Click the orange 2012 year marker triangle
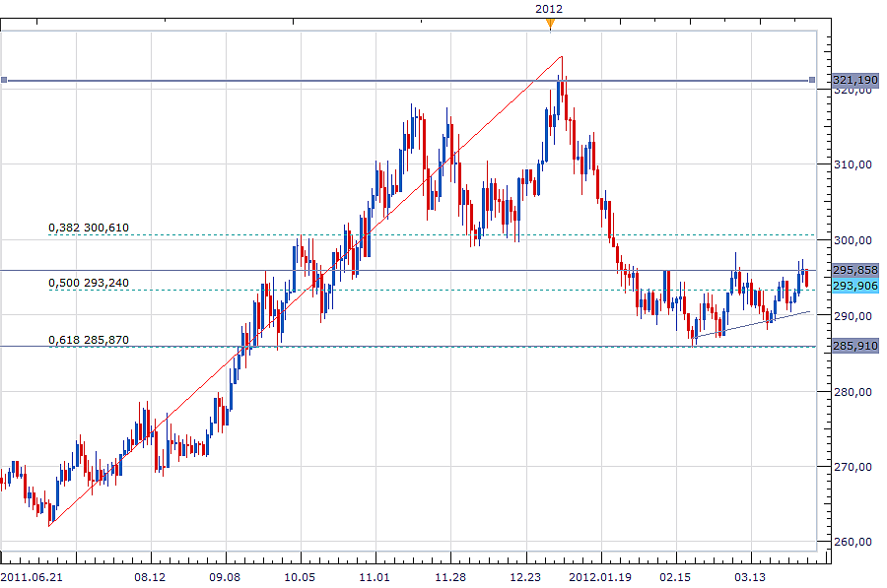Image resolution: width=887 pixels, height=588 pixels. pos(550,24)
